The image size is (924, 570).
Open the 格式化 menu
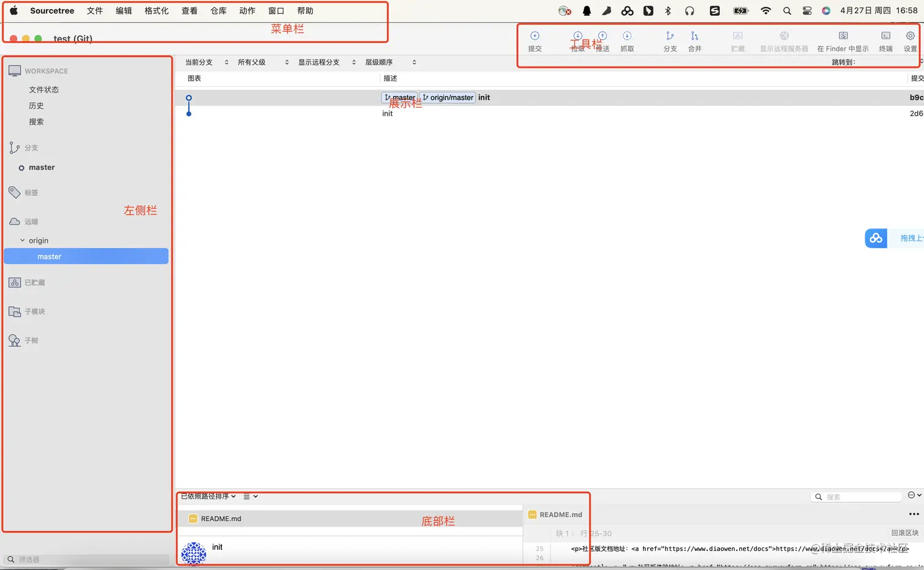156,11
